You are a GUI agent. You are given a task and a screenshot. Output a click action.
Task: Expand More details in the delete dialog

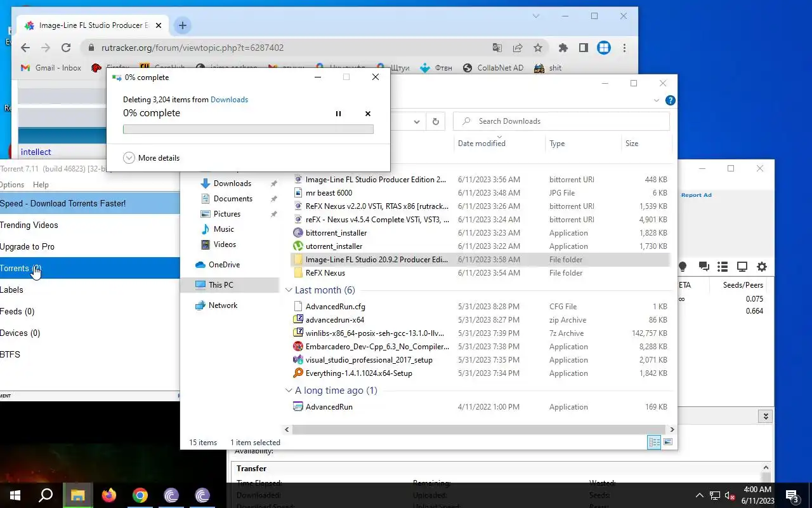tap(151, 158)
